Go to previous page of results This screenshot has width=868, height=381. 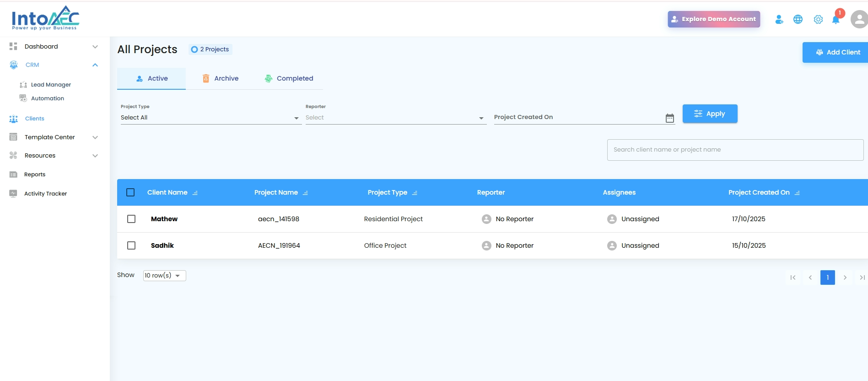tap(810, 278)
